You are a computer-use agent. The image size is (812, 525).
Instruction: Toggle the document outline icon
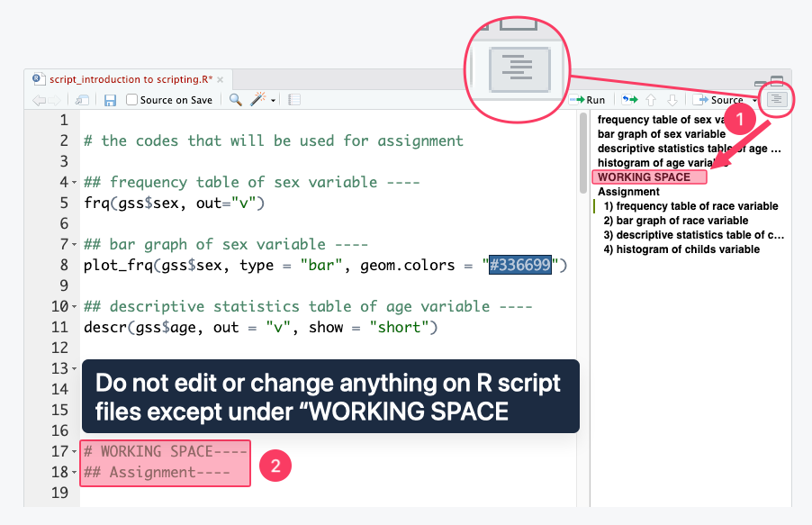777,99
